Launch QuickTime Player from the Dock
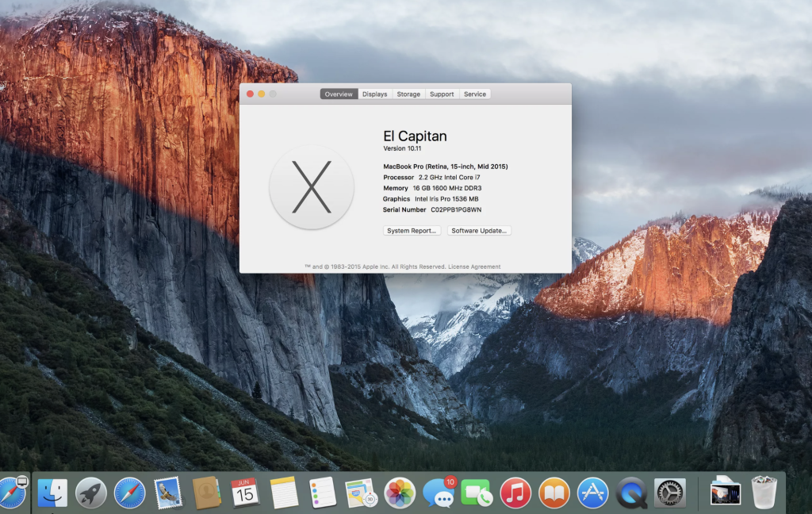 click(631, 493)
